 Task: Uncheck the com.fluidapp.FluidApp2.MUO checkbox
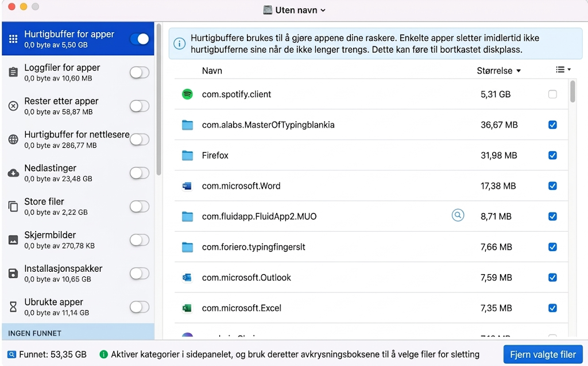pos(552,217)
